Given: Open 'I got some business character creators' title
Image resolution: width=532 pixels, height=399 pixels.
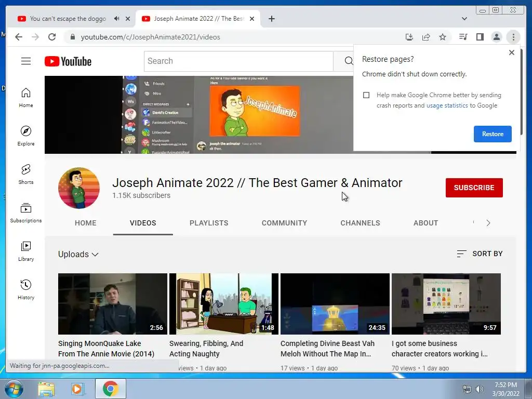Looking at the screenshot, I should pyautogui.click(x=440, y=349).
